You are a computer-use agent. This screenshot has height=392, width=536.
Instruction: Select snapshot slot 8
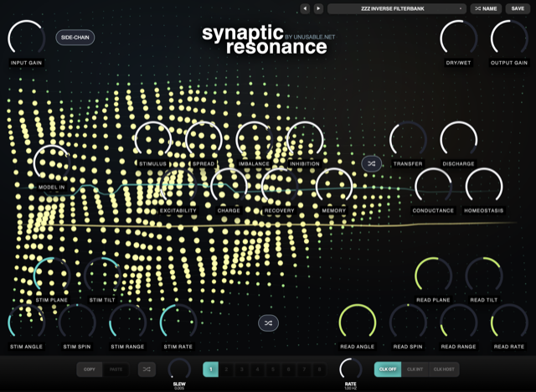[x=320, y=369]
